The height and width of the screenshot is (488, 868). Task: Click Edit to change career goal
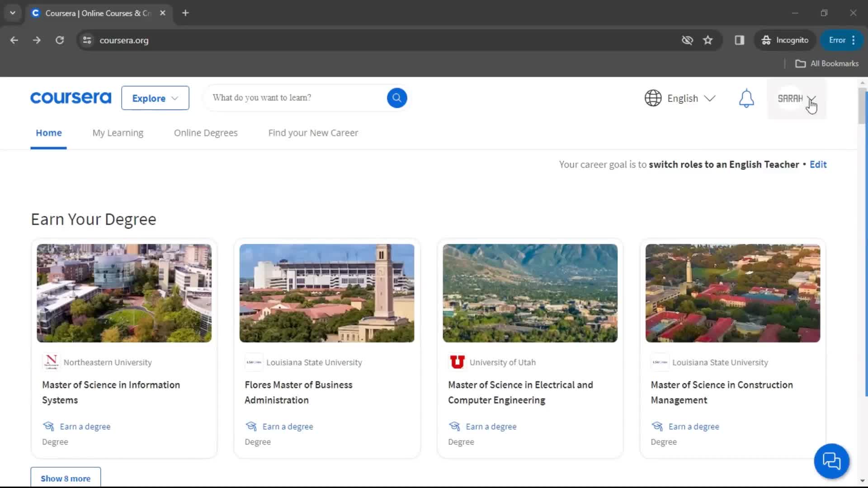(818, 164)
